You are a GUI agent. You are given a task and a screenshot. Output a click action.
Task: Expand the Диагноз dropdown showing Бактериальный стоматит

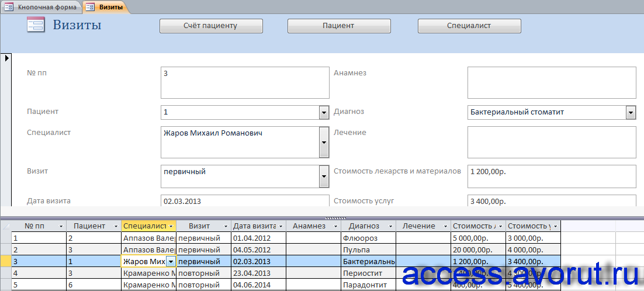[631, 112]
